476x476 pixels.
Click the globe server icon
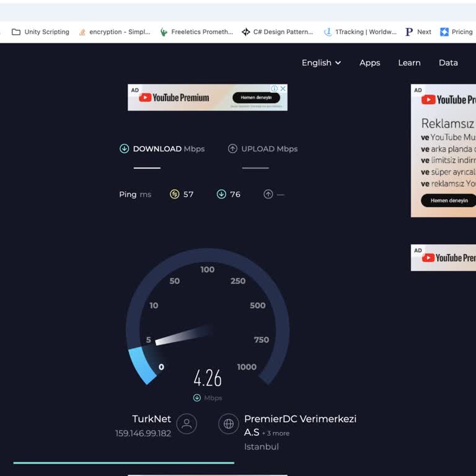(x=229, y=424)
